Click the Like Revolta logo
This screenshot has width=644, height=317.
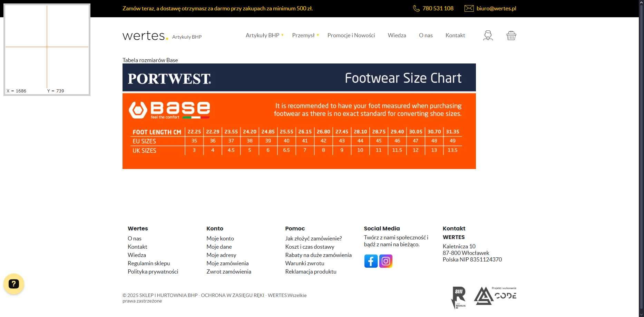click(459, 297)
